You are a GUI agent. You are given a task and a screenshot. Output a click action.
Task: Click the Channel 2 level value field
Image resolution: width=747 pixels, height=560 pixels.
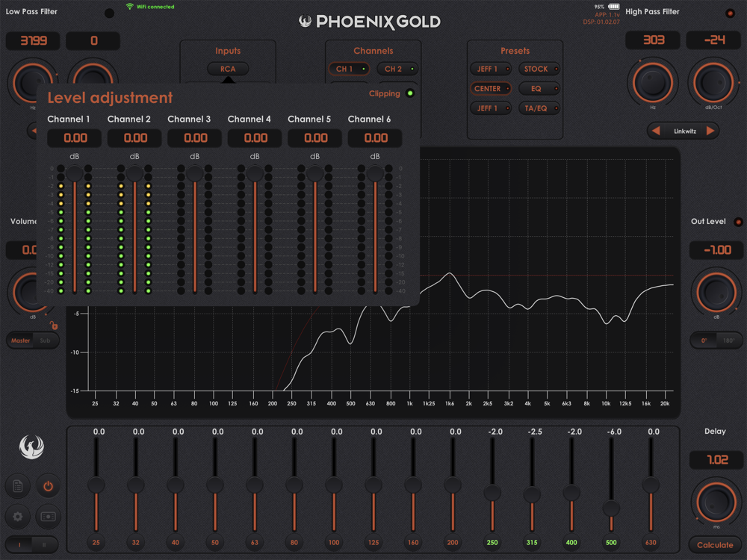click(x=134, y=138)
